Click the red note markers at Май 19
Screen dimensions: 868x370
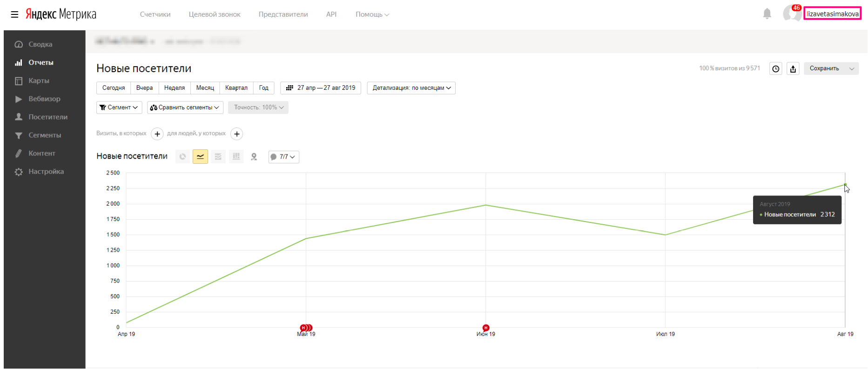click(x=306, y=328)
